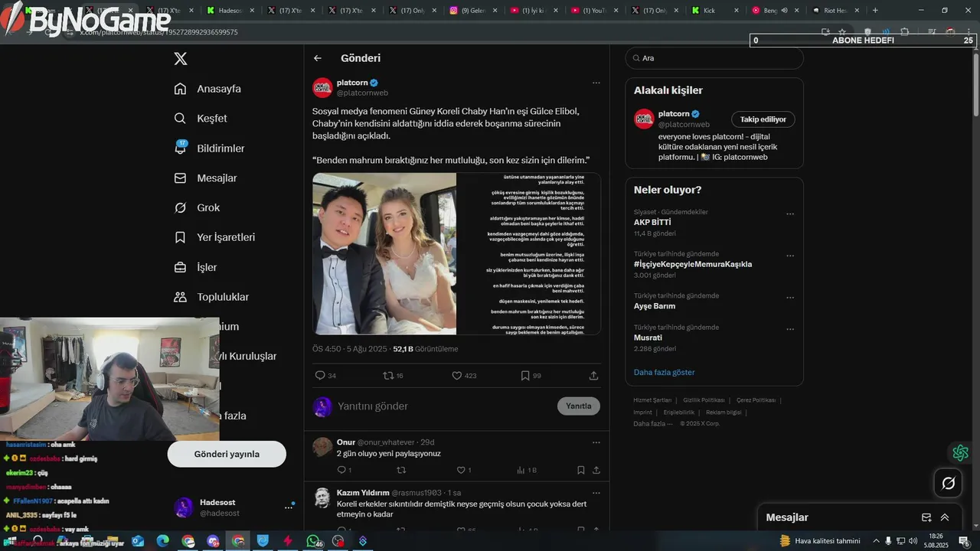Open options for AKP BİTTİ trend

(x=790, y=214)
